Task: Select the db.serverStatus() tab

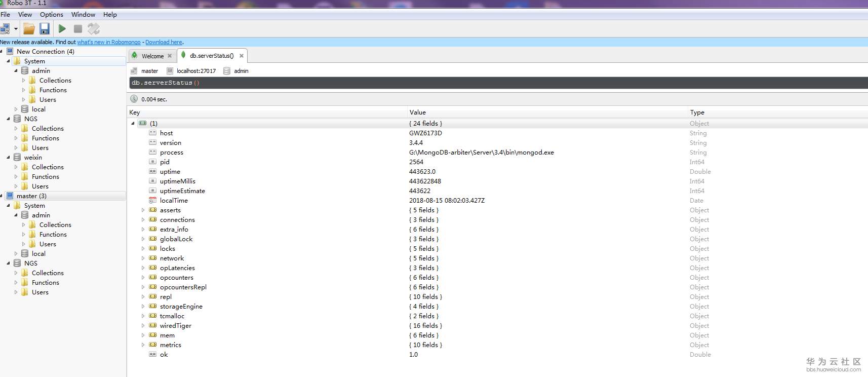Action: click(x=212, y=56)
